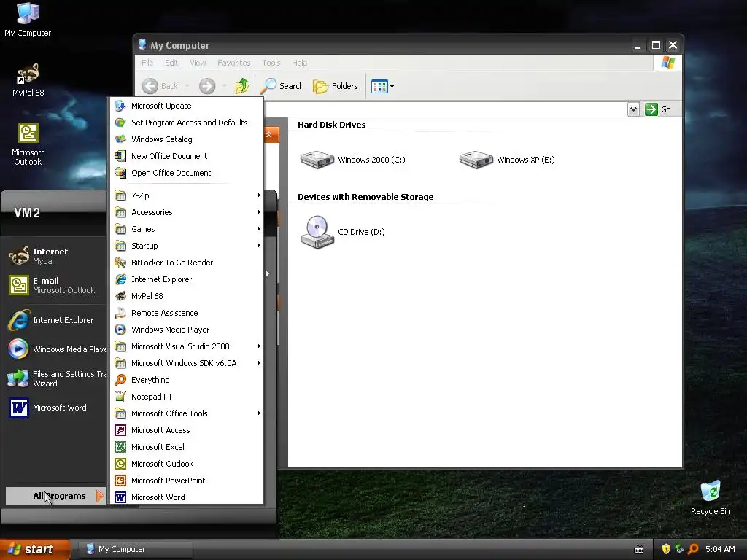
Task: Expand Microsoft Visual Studio 2008 submenu
Action: pos(187,346)
